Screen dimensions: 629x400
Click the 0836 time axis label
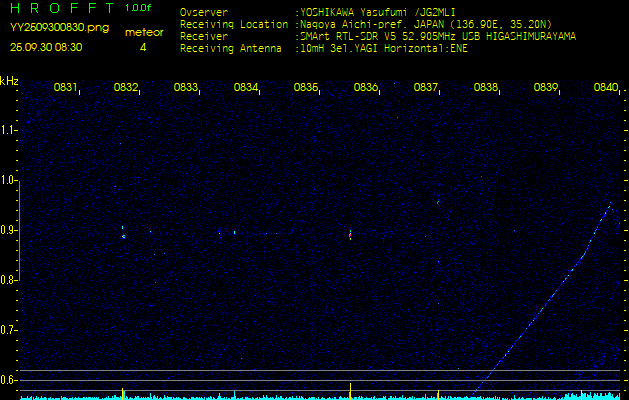[365, 87]
